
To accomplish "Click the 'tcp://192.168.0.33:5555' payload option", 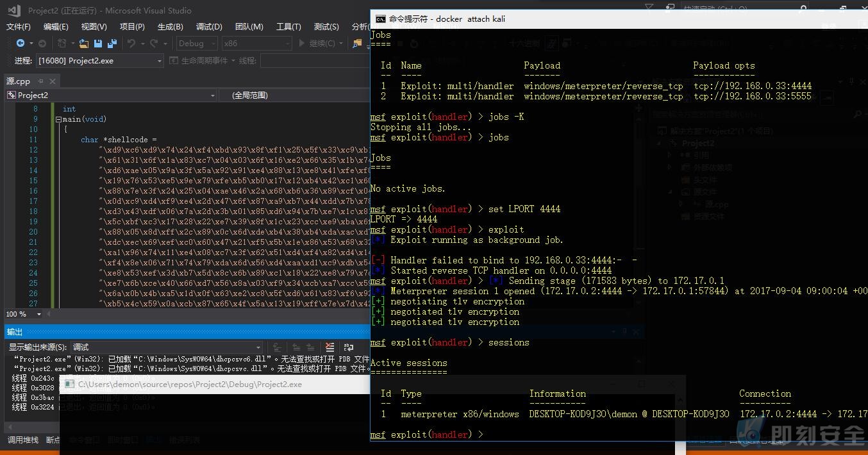I will click(x=753, y=96).
